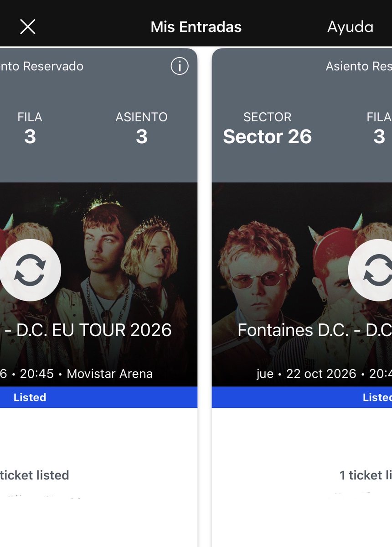This screenshot has width=392, height=547.
Task: Tap the blue Listed bar on left ticket
Action: tap(98, 397)
